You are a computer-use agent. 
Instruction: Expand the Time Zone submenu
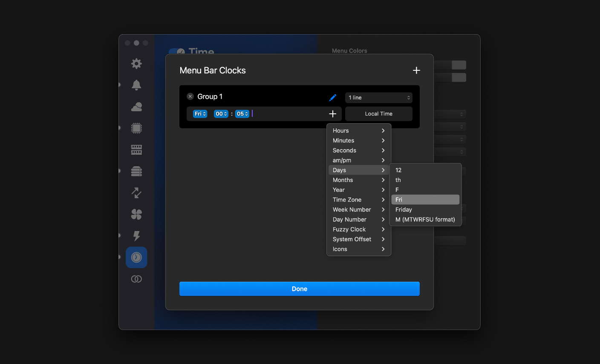(359, 199)
